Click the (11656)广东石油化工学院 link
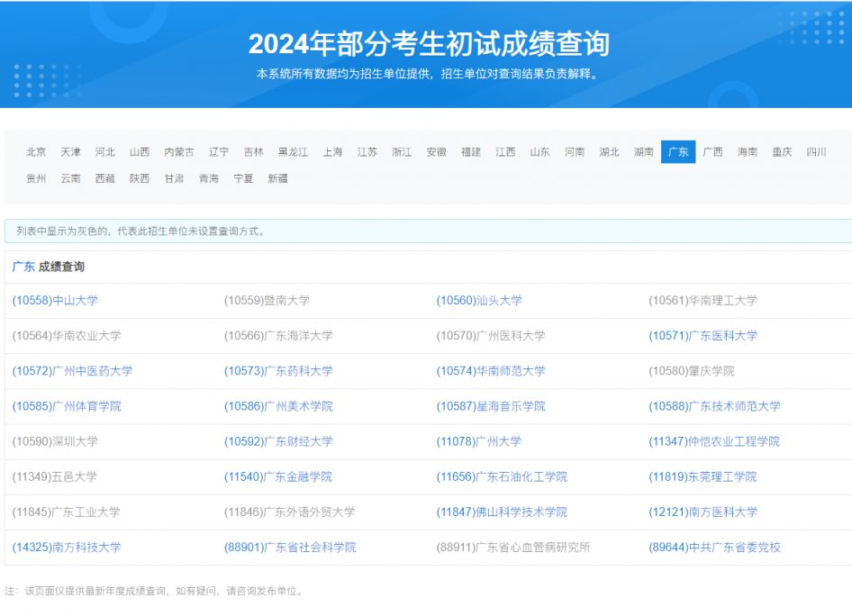 [502, 477]
